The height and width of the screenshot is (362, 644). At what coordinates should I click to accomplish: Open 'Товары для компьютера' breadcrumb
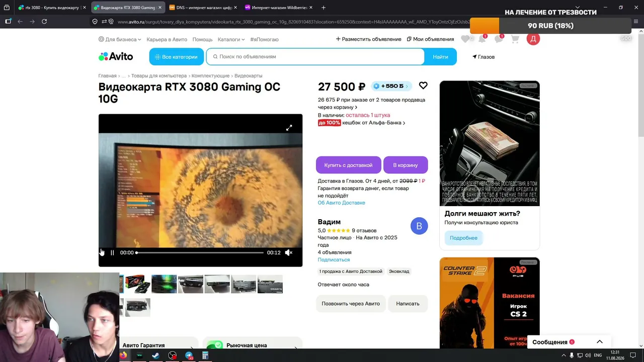[x=159, y=76]
